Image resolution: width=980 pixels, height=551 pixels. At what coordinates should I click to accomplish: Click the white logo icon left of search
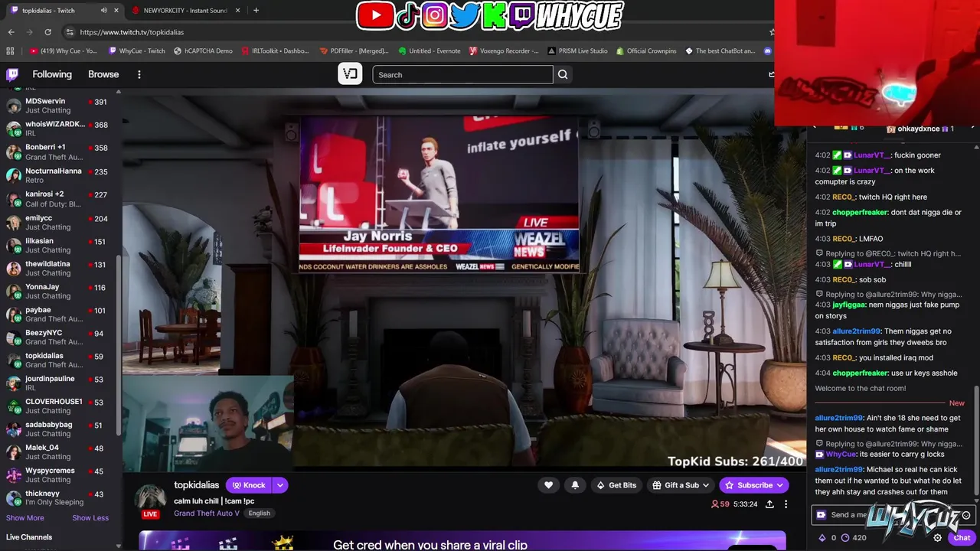[350, 73]
